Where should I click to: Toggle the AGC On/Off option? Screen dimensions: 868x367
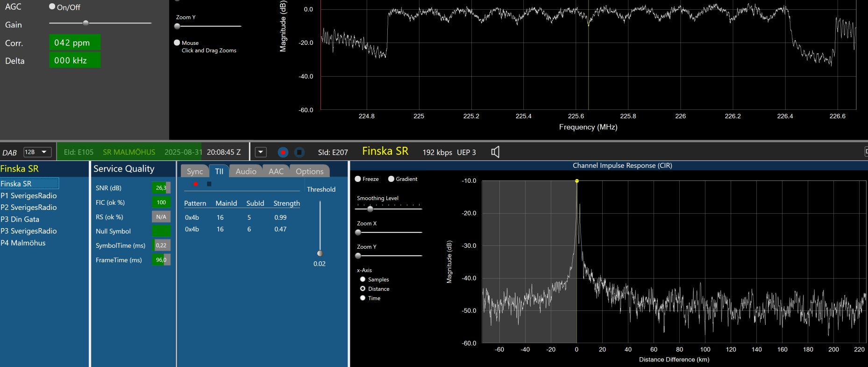52,7
